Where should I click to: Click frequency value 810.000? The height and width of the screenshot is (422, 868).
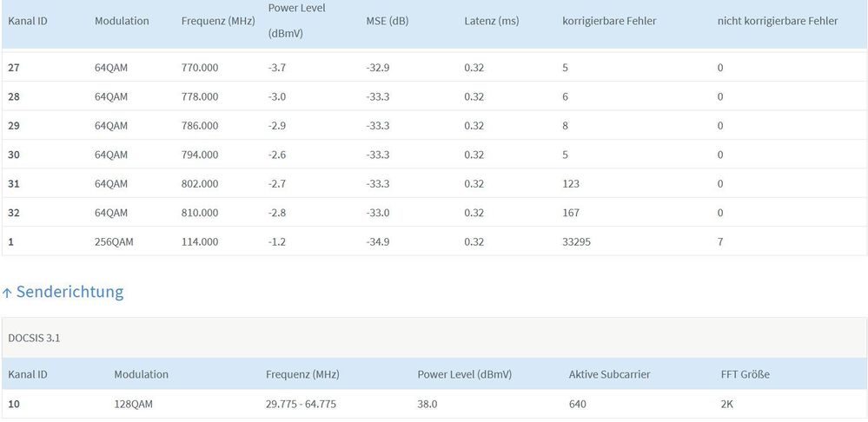200,213
